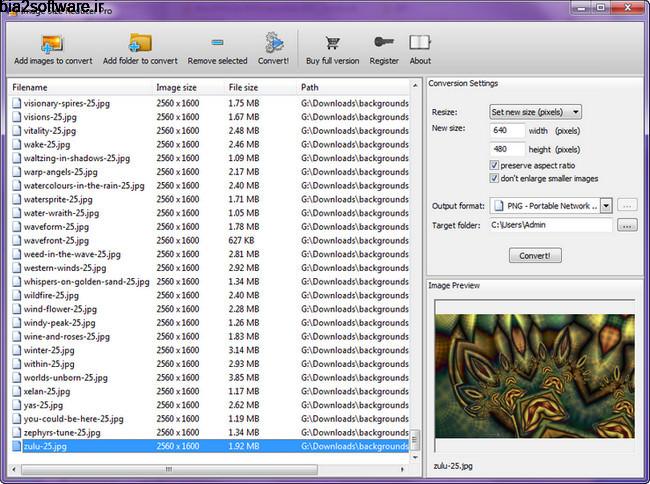Click file icon next to waveform-25.jpg
Viewport: 650px width, 484px height.
coord(17,227)
